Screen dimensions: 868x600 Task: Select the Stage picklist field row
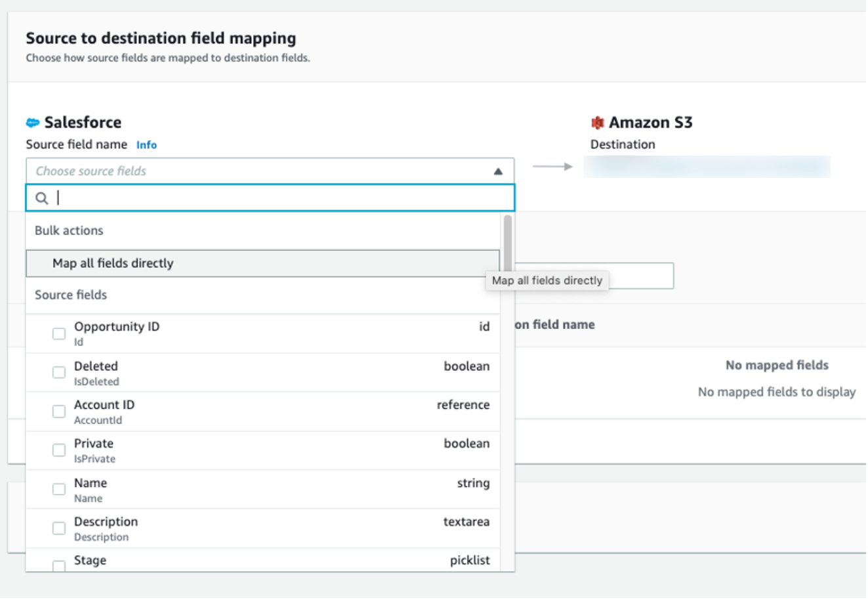pyautogui.click(x=262, y=561)
